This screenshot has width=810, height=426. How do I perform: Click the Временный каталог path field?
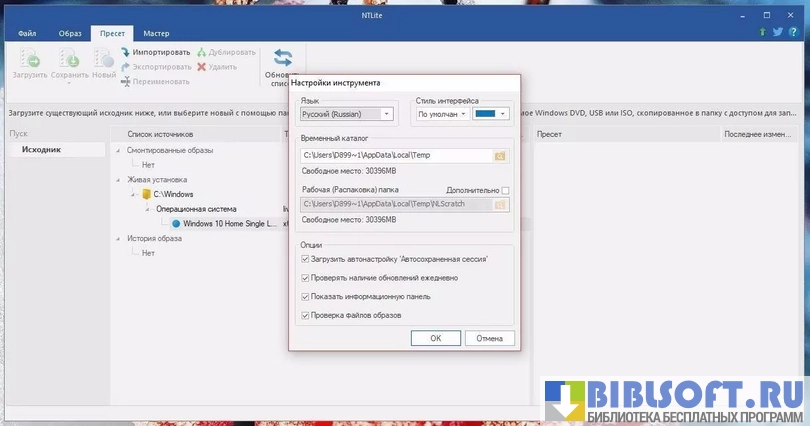(396, 155)
